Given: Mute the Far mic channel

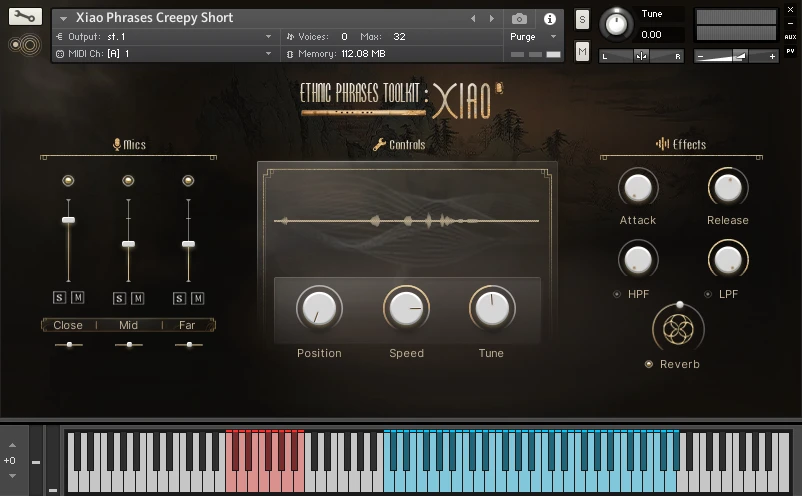Looking at the screenshot, I should click(x=198, y=298).
